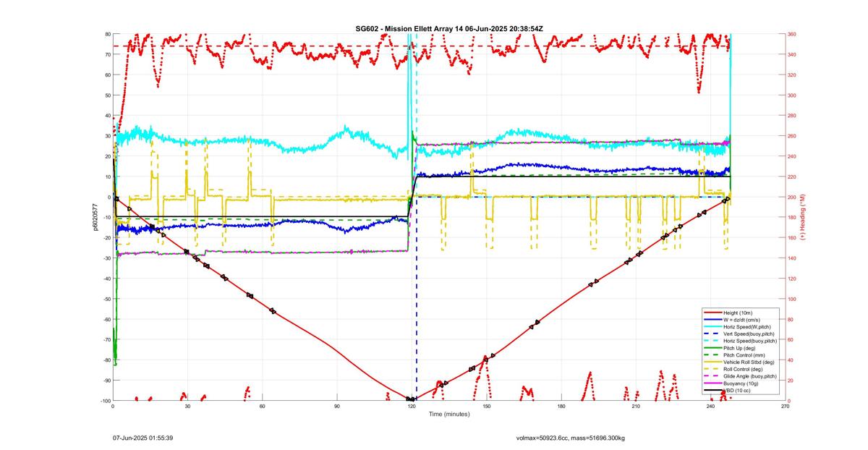The width and height of the screenshot is (868, 450).
Task: Click the right y-axis tick label "180"
Action: click(x=792, y=218)
